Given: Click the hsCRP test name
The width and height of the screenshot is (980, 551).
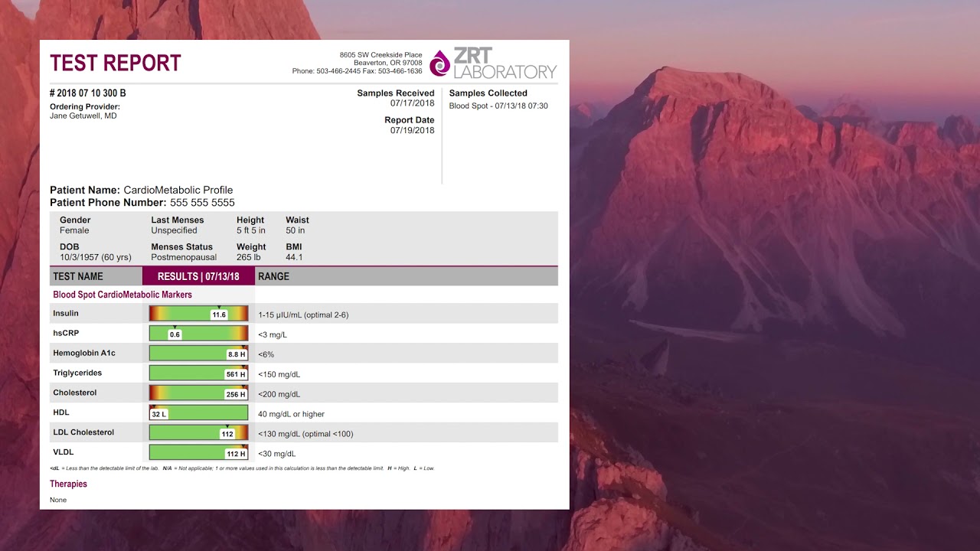Looking at the screenshot, I should point(66,334).
